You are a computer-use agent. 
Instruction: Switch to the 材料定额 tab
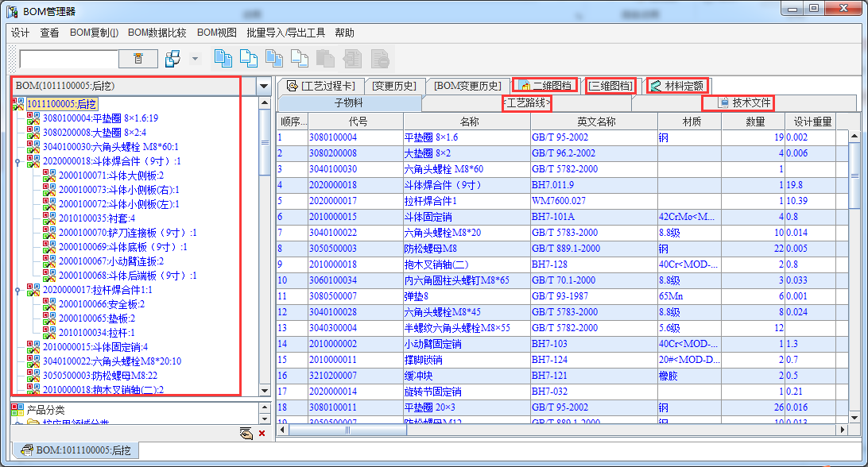coord(677,86)
